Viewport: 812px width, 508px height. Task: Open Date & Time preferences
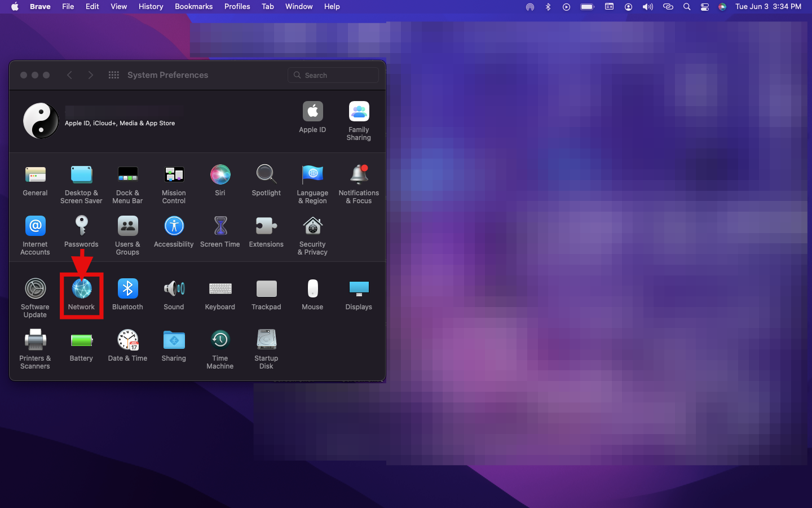(127, 347)
